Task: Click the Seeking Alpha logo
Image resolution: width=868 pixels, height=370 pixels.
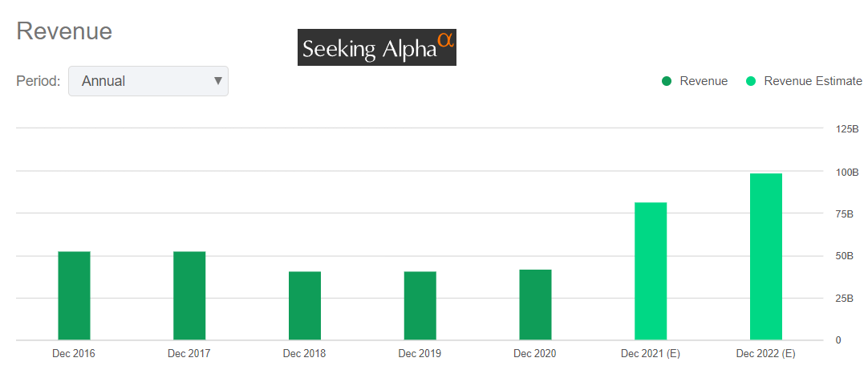Action: click(376, 48)
